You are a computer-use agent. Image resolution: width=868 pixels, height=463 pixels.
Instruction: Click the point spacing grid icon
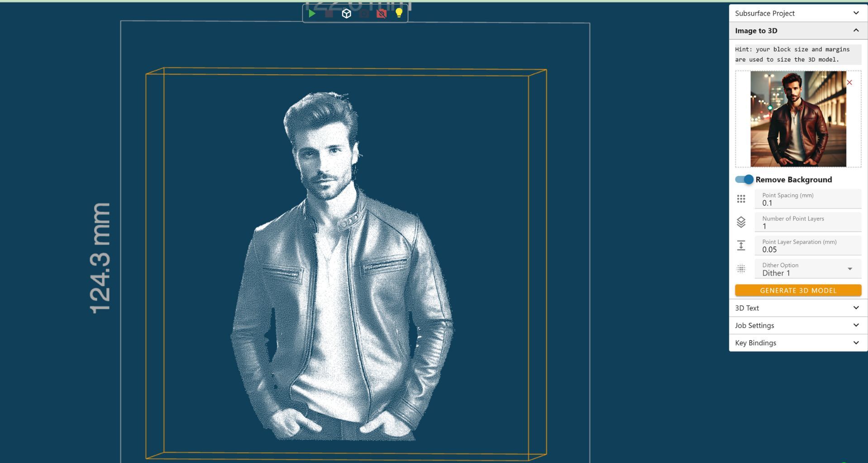coord(741,199)
